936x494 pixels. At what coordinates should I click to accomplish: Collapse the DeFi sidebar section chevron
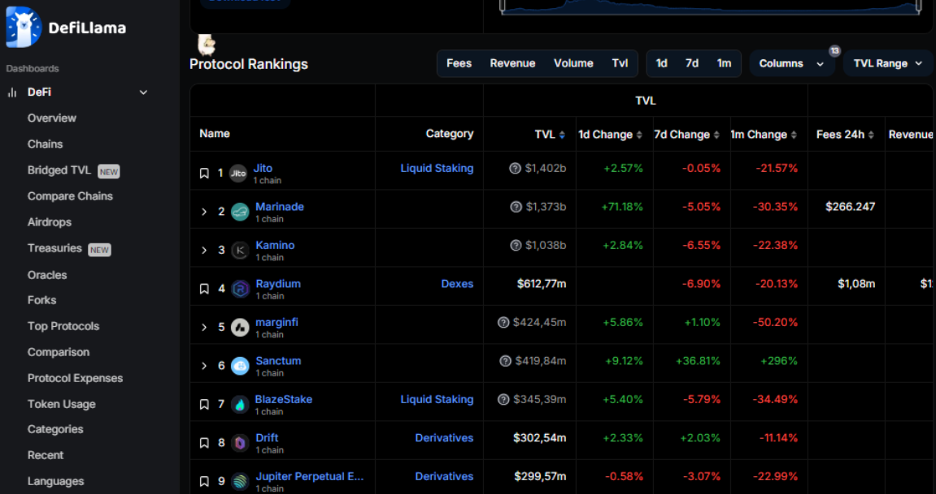(143, 92)
